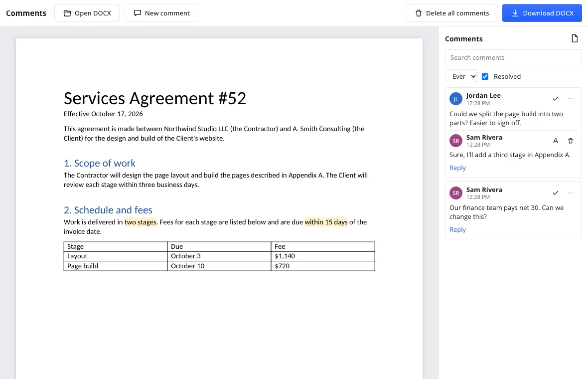Screen dimensions: 588x379
Task: Click the '1. Scope of work' heading
Action: [x=99, y=163]
